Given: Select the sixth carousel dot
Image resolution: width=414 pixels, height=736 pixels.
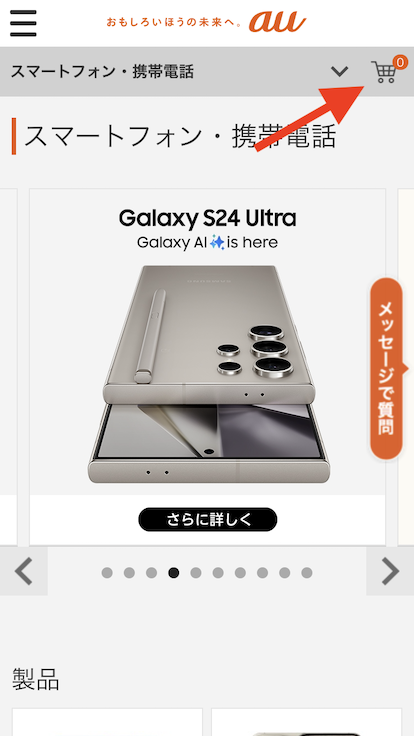Looking at the screenshot, I should click(218, 573).
